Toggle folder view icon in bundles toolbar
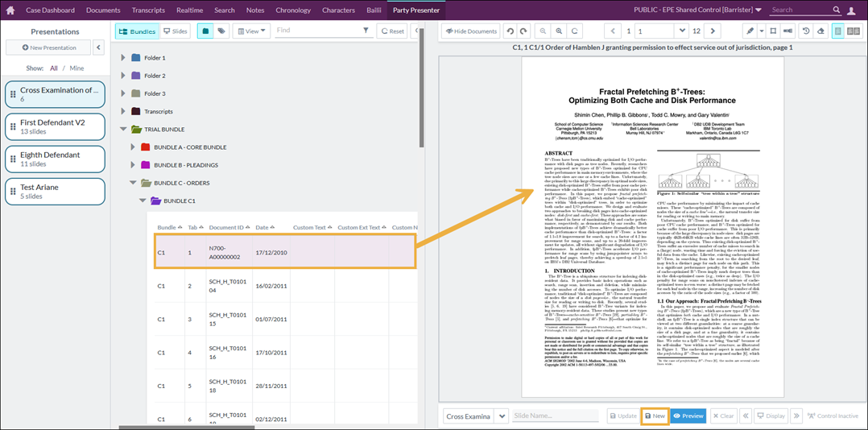The image size is (868, 430). 205,31
